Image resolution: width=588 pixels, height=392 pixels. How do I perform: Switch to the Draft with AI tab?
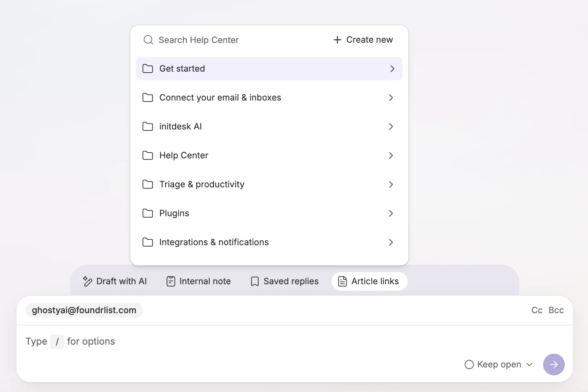pyautogui.click(x=115, y=281)
